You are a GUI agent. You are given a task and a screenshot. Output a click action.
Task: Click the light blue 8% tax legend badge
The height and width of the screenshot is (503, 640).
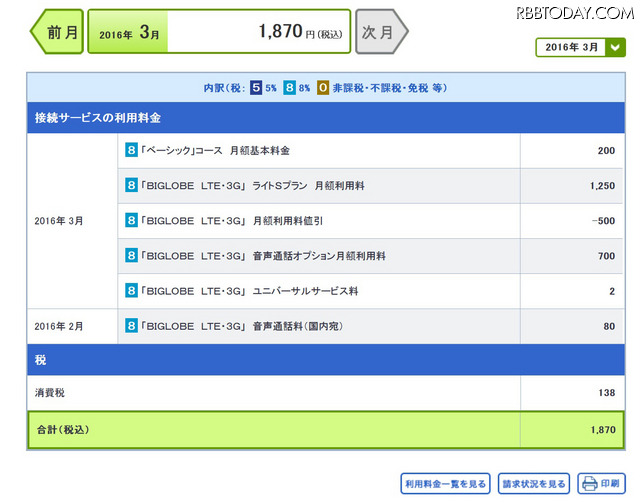tap(289, 87)
